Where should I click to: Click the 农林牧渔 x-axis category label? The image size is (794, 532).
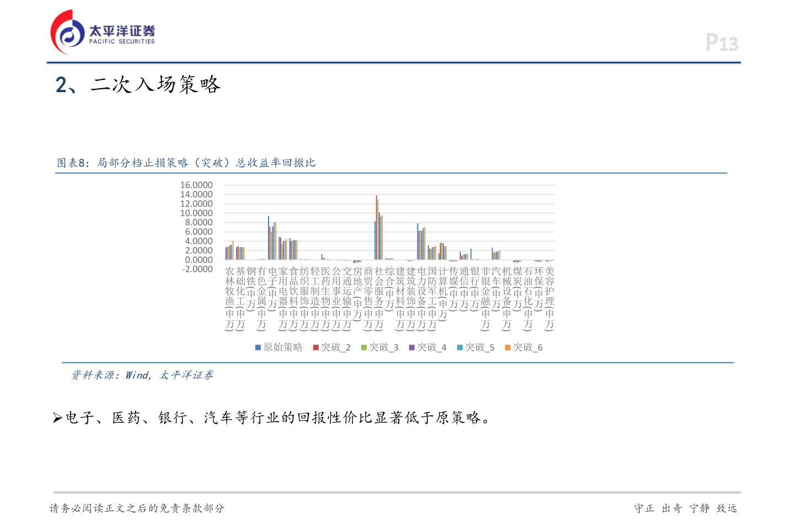(x=230, y=298)
